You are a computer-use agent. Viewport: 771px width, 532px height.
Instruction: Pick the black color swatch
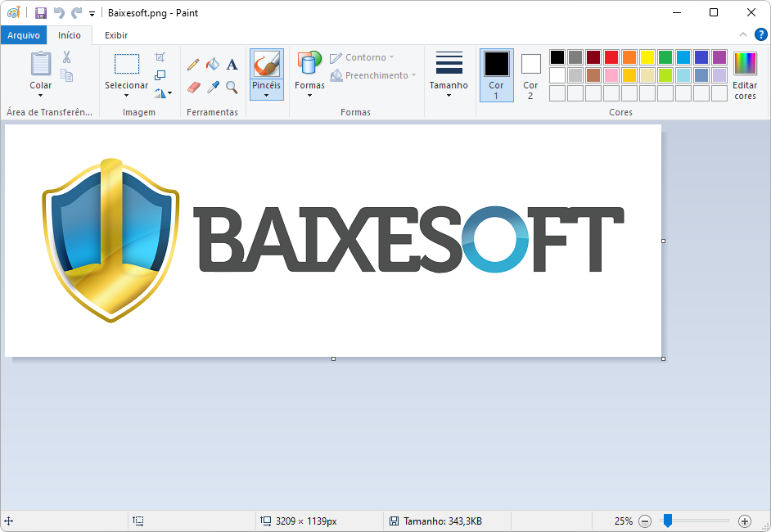pos(557,57)
